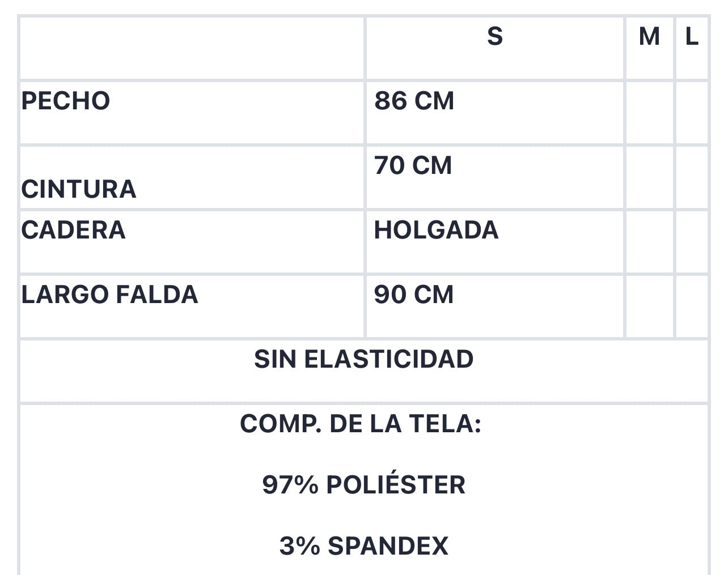Click the CINTURA row label

point(79,189)
